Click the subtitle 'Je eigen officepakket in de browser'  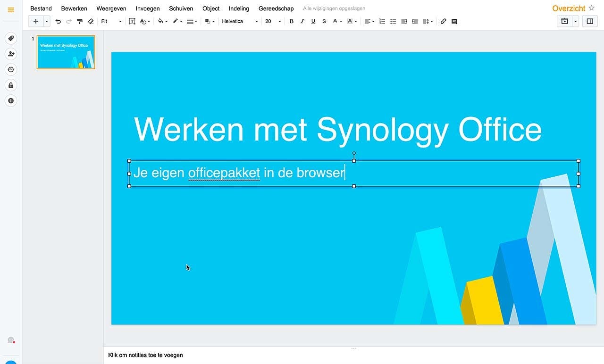coord(239,173)
